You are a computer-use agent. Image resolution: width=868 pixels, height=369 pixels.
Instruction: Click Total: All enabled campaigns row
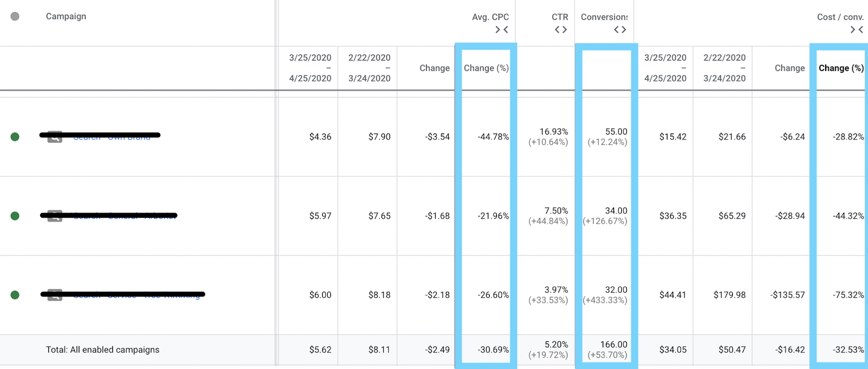coord(103,350)
